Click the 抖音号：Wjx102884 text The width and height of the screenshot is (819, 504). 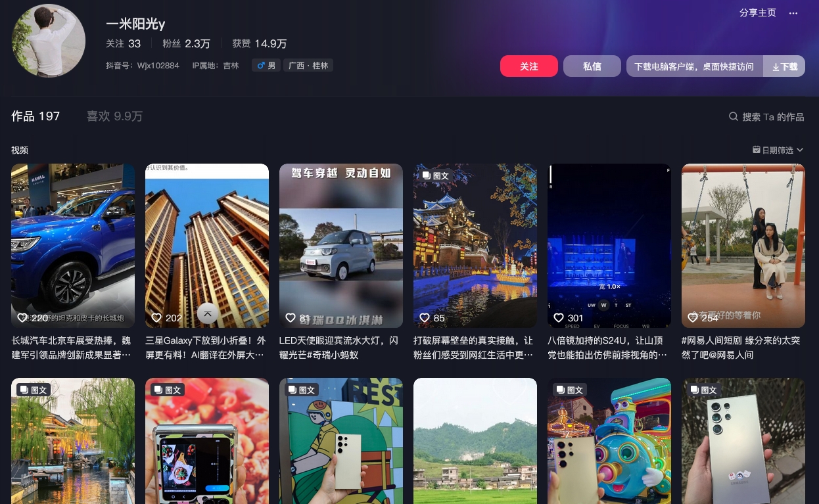[143, 66]
